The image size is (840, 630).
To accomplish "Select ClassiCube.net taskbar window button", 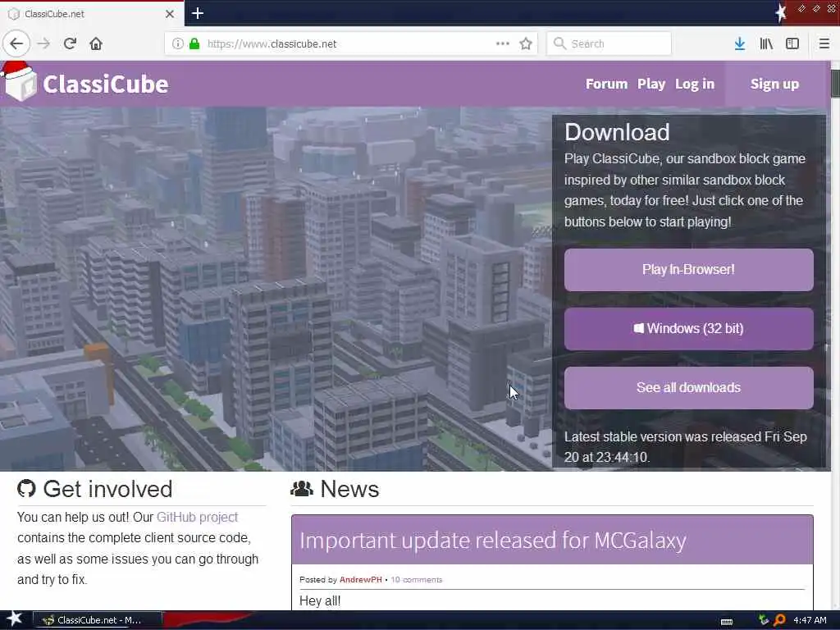I will pyautogui.click(x=98, y=620).
